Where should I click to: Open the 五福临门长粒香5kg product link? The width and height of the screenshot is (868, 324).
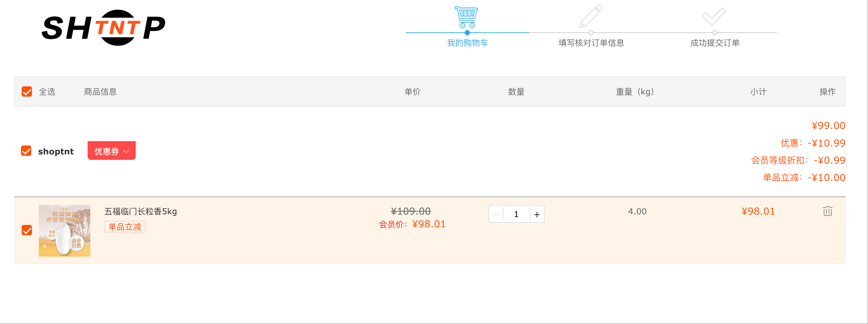click(x=141, y=211)
